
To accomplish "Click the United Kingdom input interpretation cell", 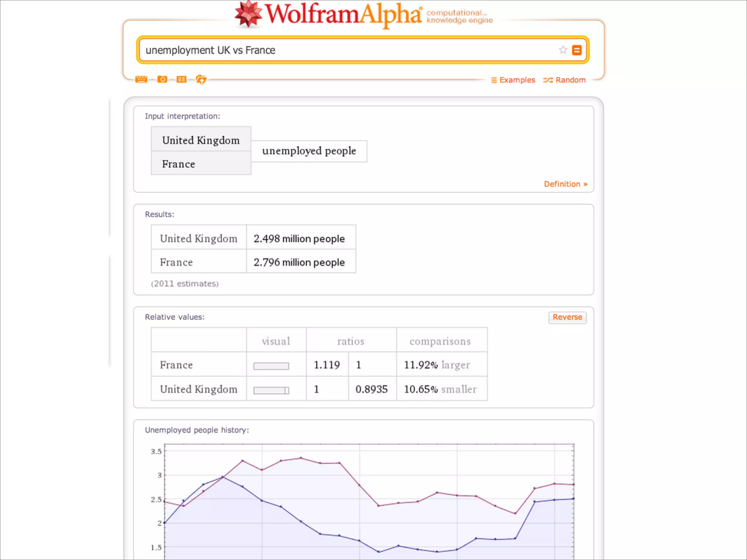I will 201,140.
